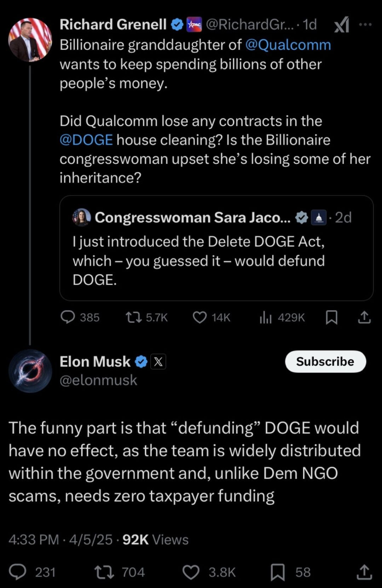View analytics for Grenell's post

pos(266,317)
